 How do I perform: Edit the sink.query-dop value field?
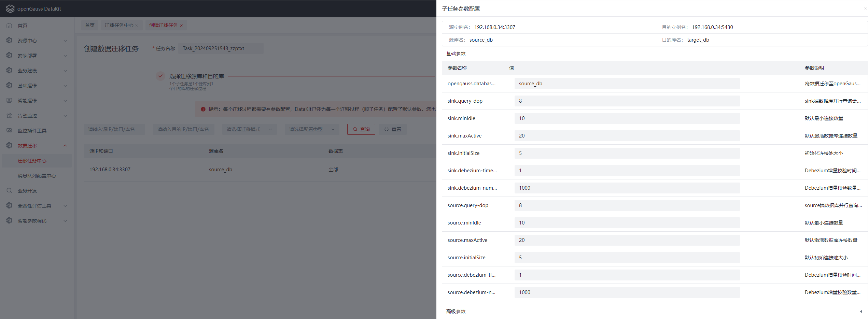(627, 101)
